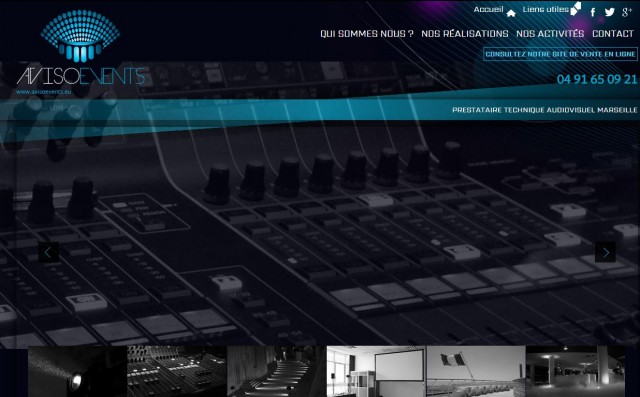This screenshot has height=397, width=640.
Task: Show next slide with right arrow
Action: pyautogui.click(x=605, y=252)
